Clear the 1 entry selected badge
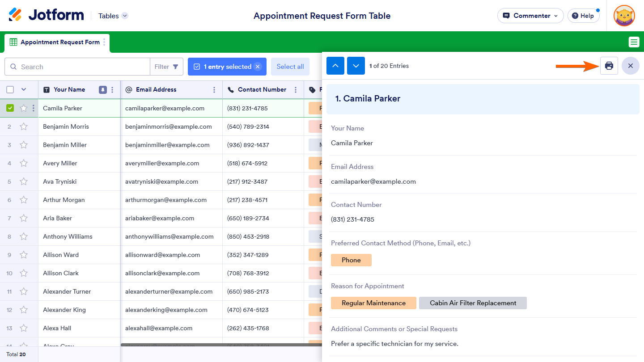The height and width of the screenshot is (362, 644). click(x=258, y=67)
